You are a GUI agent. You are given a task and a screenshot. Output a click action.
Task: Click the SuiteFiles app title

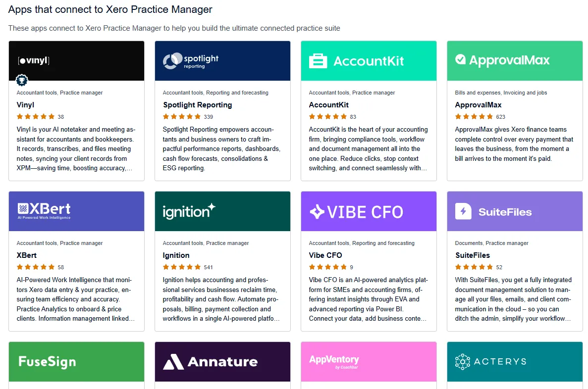click(x=473, y=255)
